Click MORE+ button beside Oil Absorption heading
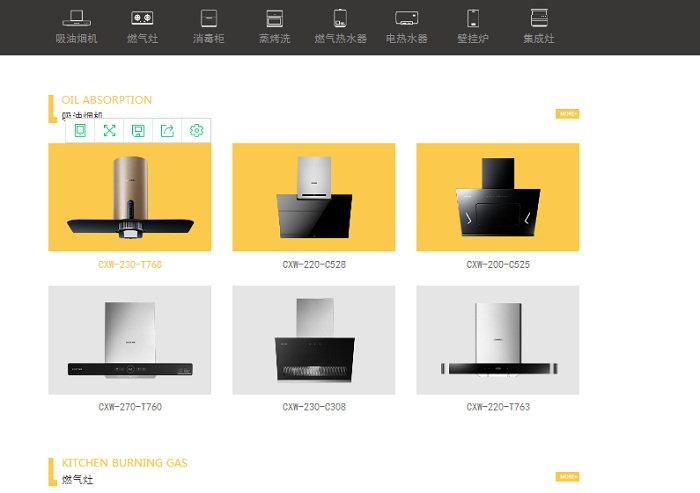700x493 pixels. click(x=567, y=114)
